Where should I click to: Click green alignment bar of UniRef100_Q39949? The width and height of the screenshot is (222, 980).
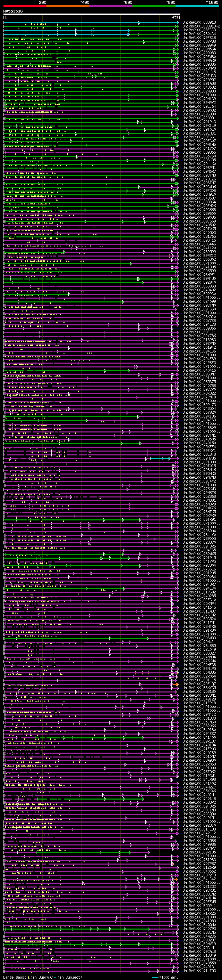pos(90,46)
